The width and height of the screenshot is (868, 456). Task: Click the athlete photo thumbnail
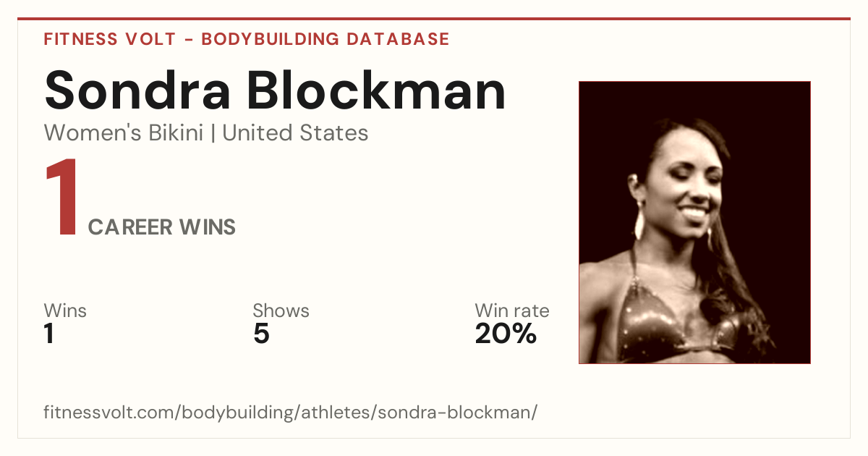(x=694, y=222)
